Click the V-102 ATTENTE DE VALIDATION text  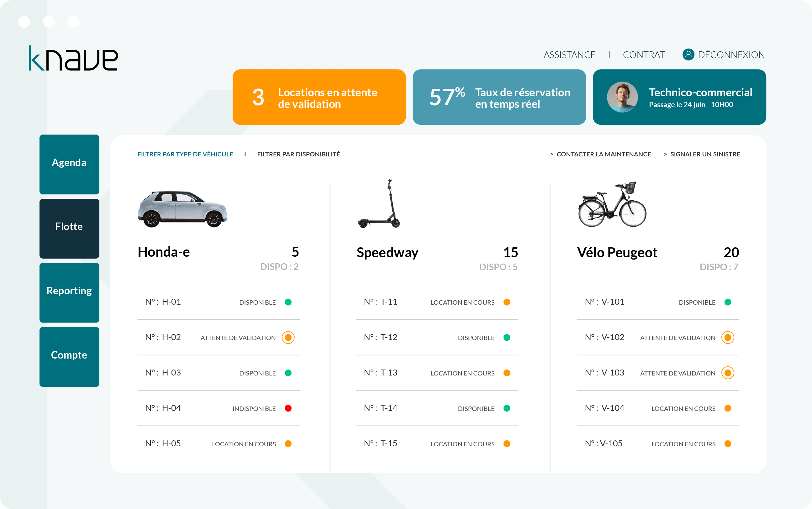click(x=678, y=338)
